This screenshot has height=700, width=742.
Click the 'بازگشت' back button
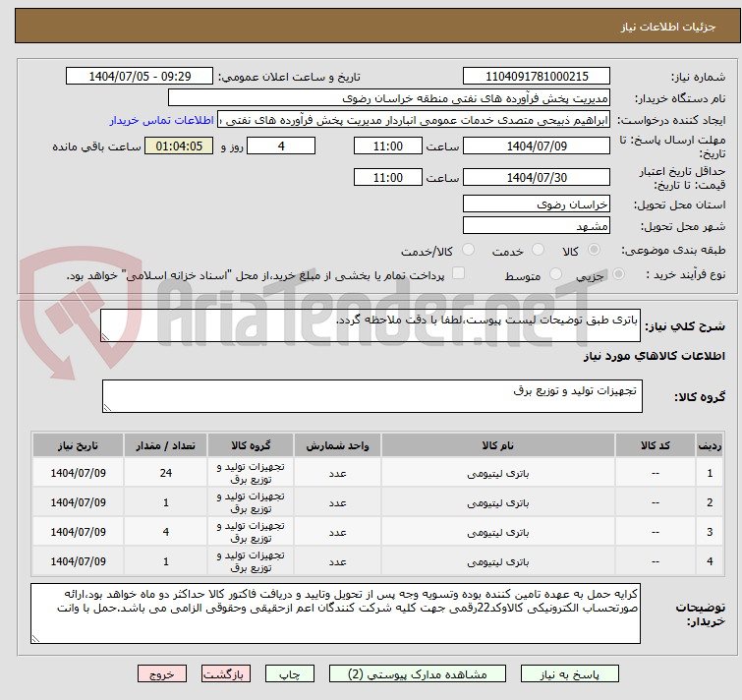coord(227,674)
